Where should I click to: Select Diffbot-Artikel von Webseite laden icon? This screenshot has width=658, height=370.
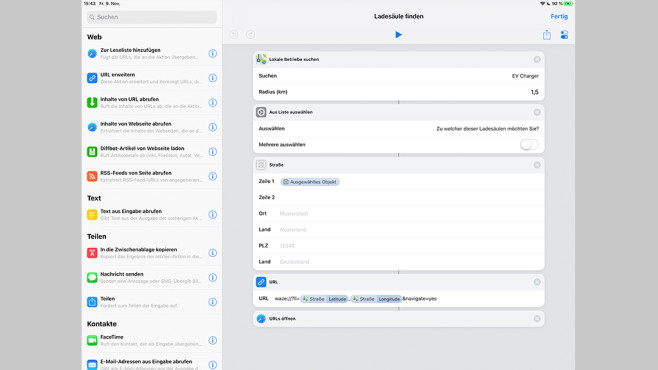coord(92,151)
